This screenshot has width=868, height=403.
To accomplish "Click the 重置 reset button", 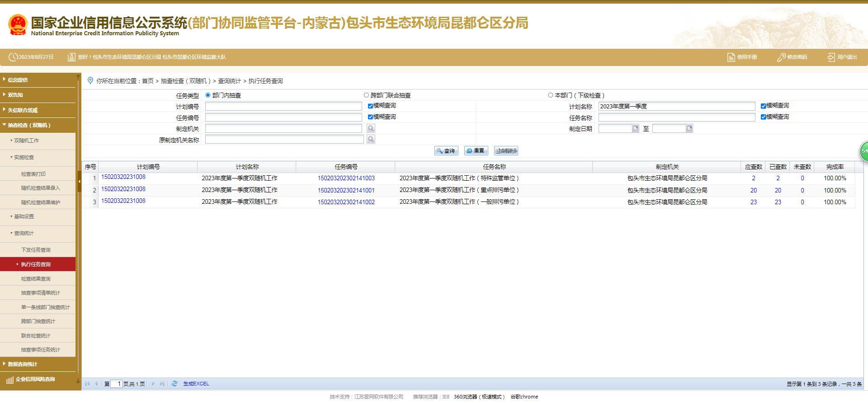I will [x=476, y=151].
